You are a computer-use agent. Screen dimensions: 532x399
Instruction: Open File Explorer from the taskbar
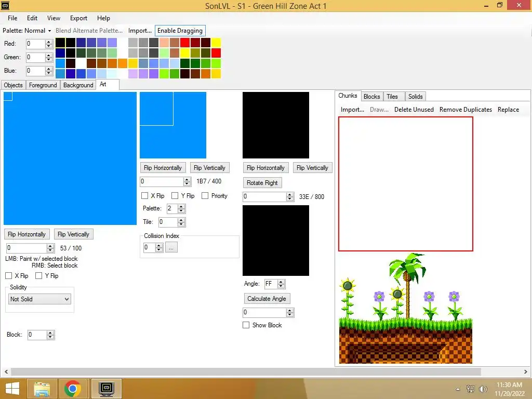tap(42, 389)
